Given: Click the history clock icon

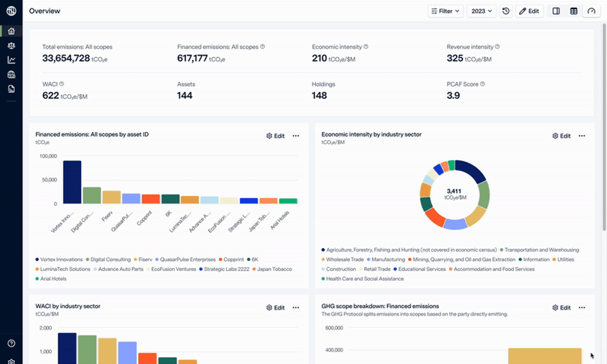Looking at the screenshot, I should tap(506, 11).
